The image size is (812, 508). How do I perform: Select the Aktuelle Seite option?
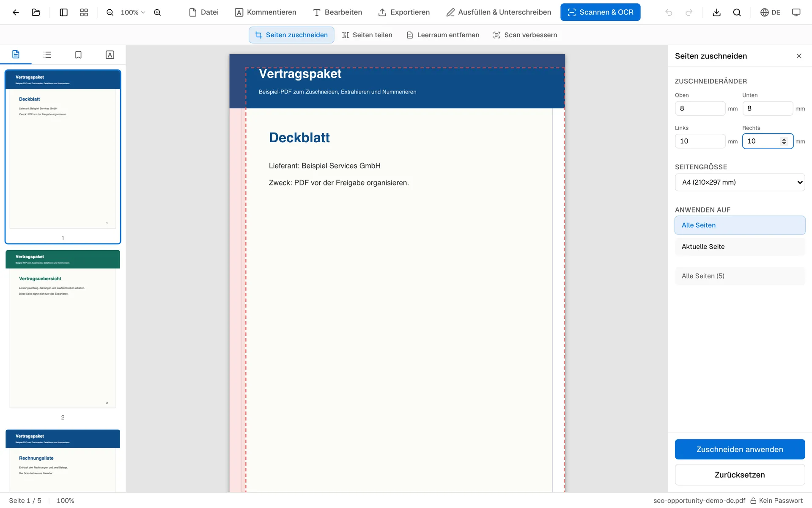coord(740,246)
